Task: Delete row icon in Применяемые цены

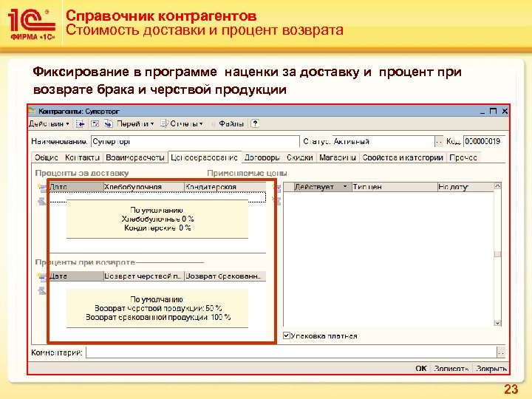Action: [277, 201]
